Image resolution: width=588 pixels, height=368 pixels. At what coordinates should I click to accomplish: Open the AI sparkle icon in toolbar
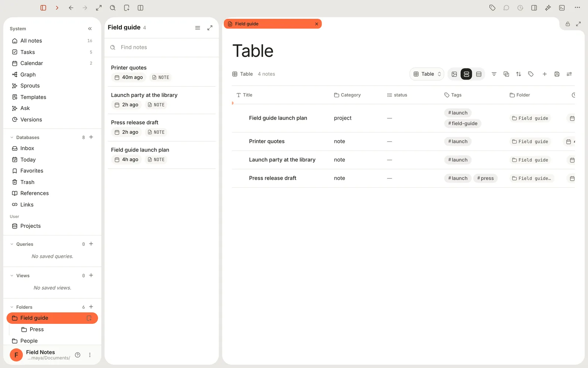click(548, 8)
